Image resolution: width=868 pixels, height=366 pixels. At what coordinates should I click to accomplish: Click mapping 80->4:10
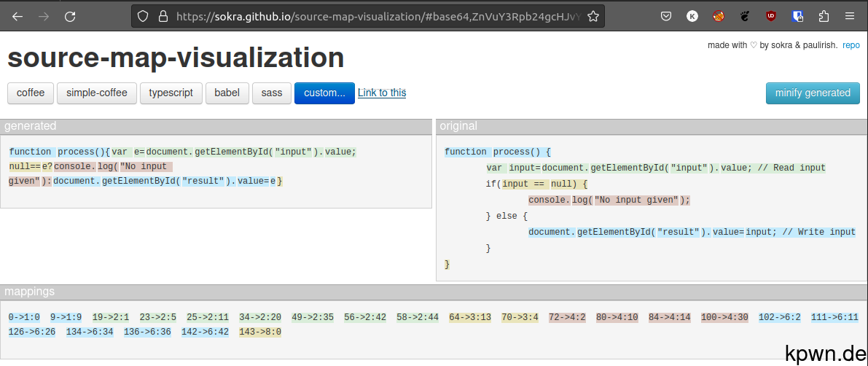(617, 317)
